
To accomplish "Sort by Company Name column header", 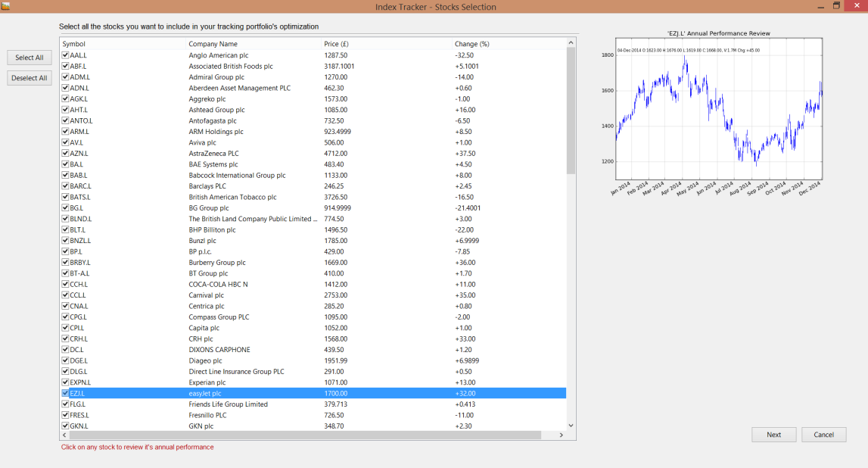I will [x=254, y=44].
